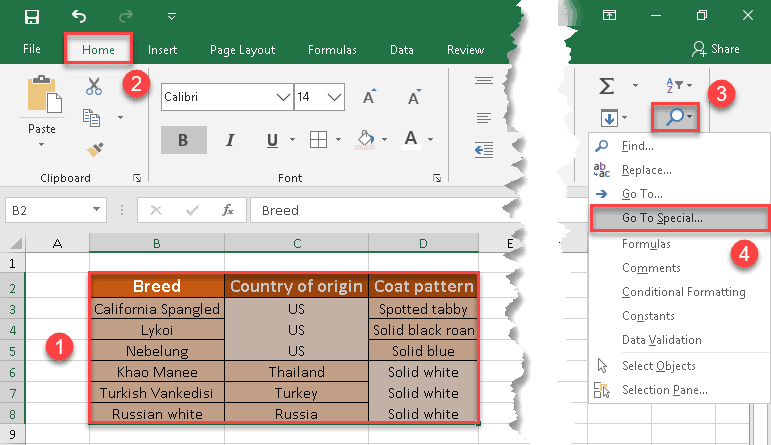Click the Fill Color paint bucket

365,140
